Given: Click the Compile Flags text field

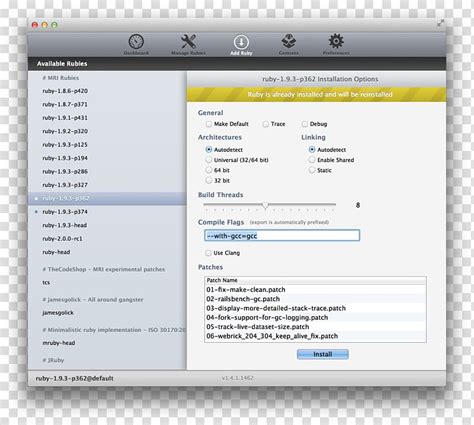Looking at the screenshot, I should [x=282, y=236].
